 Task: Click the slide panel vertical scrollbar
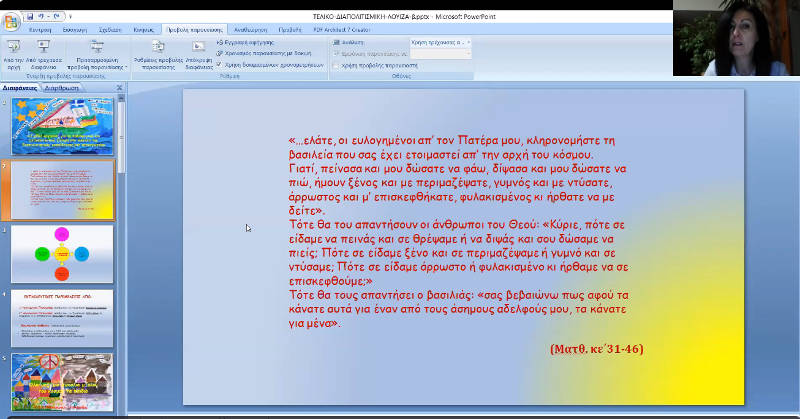[122, 250]
